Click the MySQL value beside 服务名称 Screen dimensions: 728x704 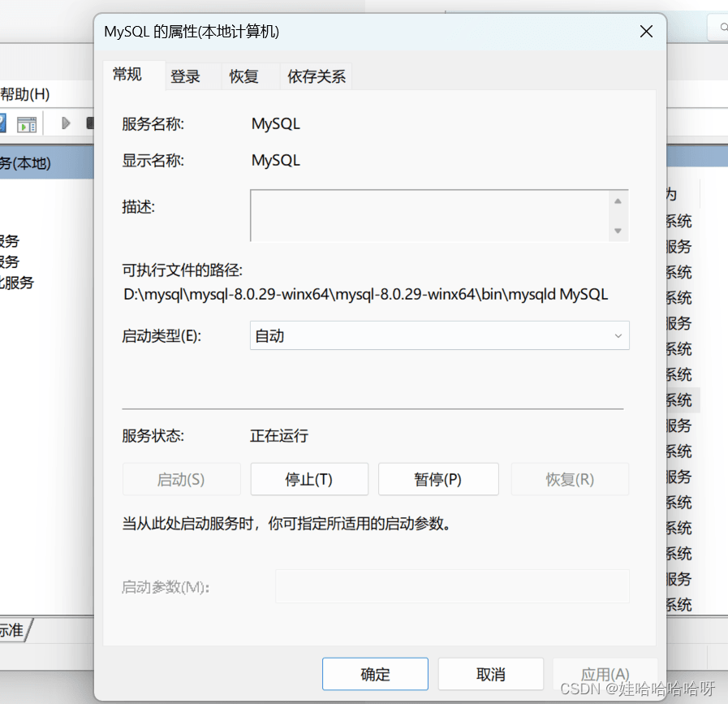276,124
